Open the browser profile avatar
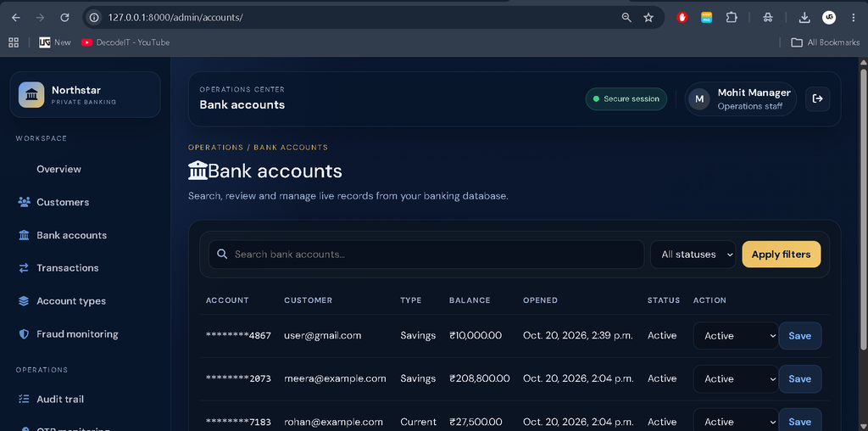 [x=829, y=18]
